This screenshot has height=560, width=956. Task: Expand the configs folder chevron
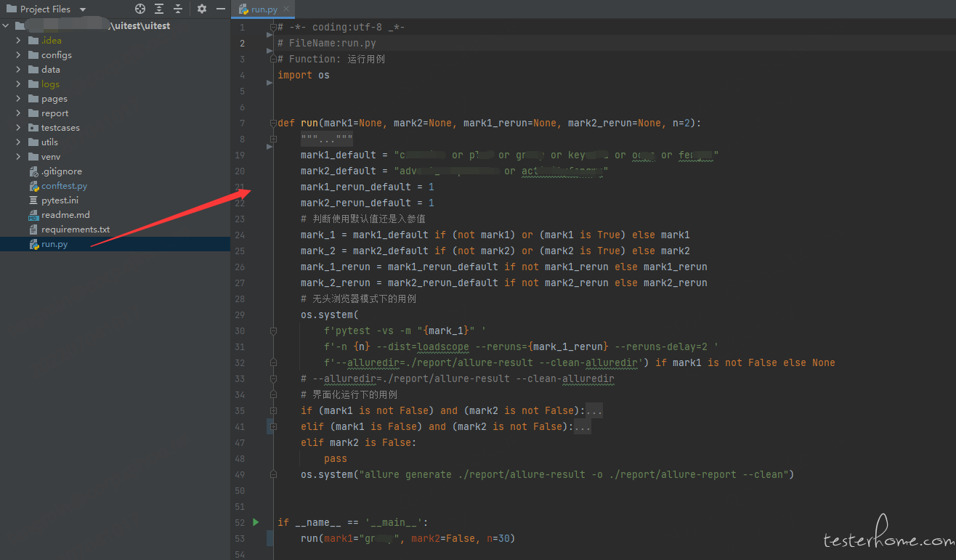(x=19, y=55)
